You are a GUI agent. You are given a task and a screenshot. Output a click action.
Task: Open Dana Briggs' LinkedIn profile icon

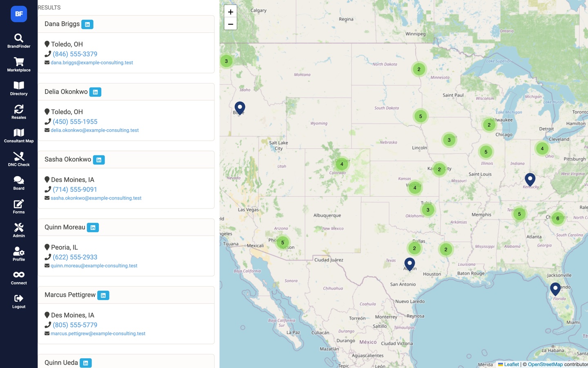(87, 25)
